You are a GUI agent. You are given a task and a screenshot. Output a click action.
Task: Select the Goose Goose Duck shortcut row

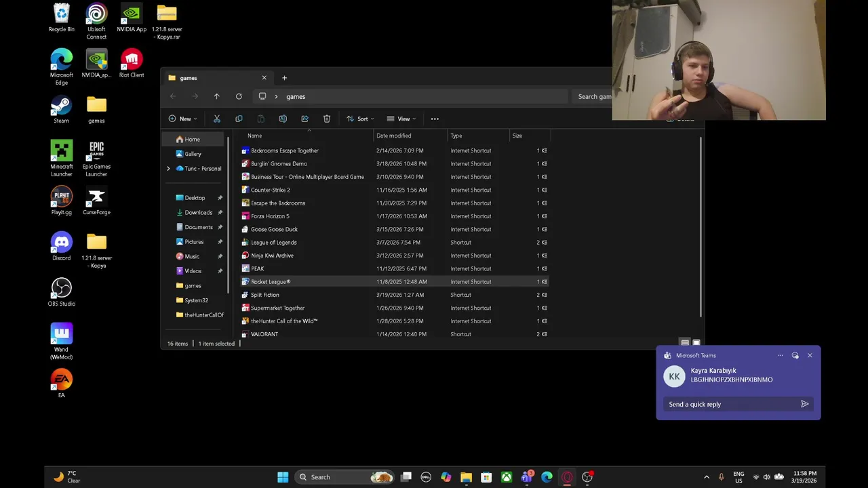point(395,229)
